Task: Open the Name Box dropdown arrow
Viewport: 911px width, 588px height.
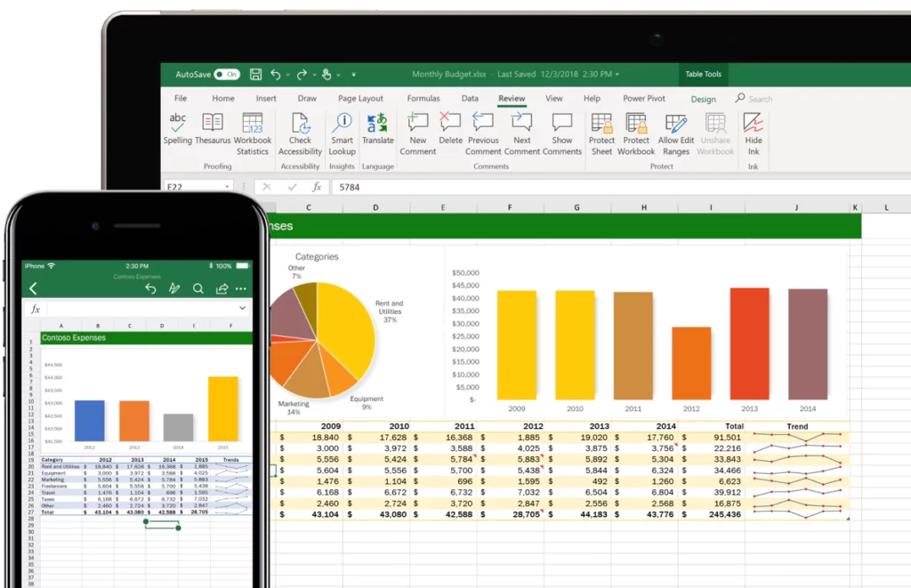Action: (227, 187)
